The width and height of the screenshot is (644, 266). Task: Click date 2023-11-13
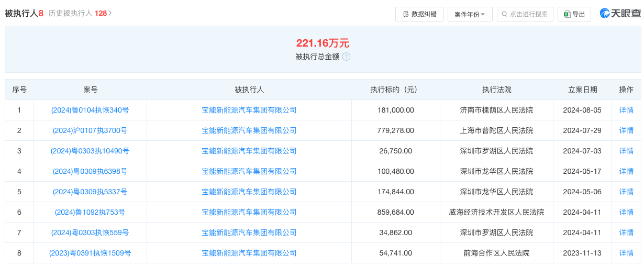point(583,253)
